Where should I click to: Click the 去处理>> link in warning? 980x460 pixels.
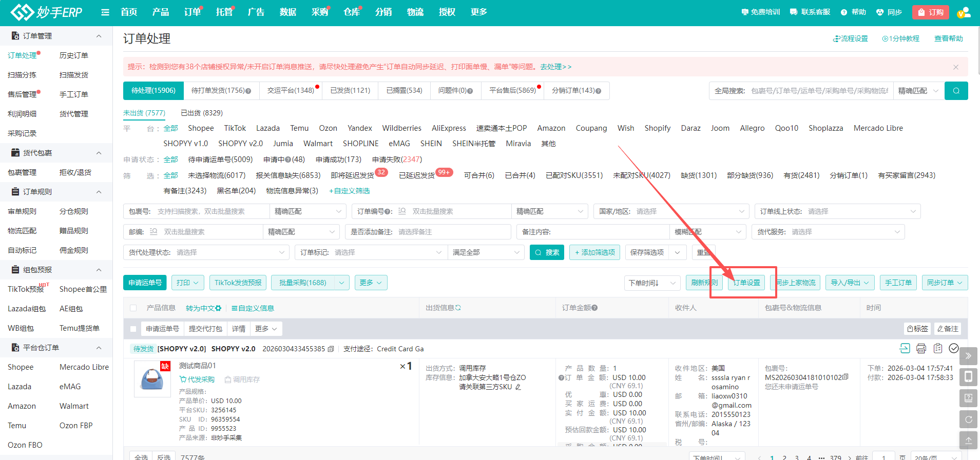point(556,67)
